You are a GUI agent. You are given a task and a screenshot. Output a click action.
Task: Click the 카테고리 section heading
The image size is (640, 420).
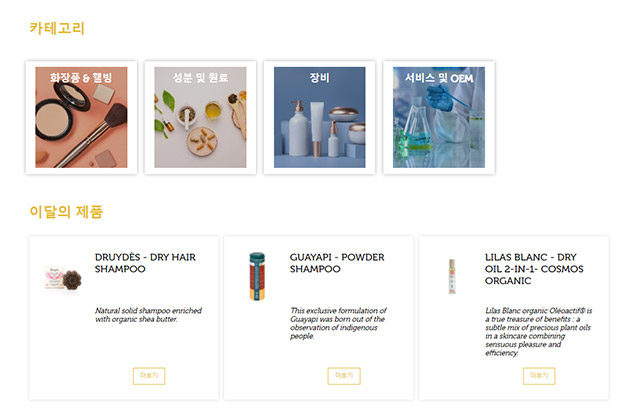click(x=57, y=28)
